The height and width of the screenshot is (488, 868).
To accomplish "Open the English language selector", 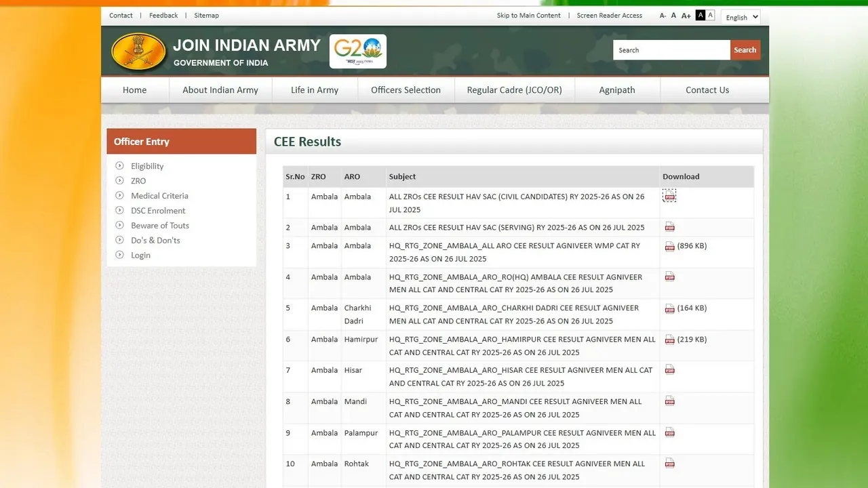I will point(740,17).
